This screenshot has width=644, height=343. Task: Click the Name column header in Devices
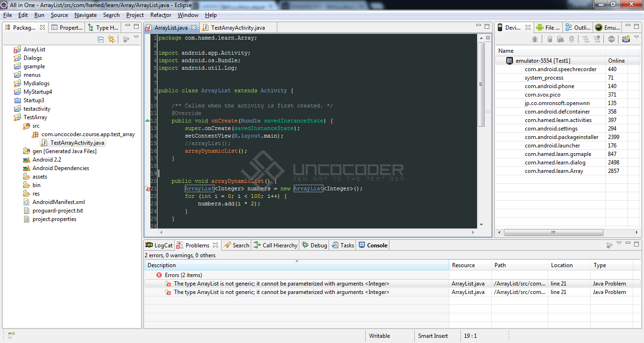(x=551, y=51)
